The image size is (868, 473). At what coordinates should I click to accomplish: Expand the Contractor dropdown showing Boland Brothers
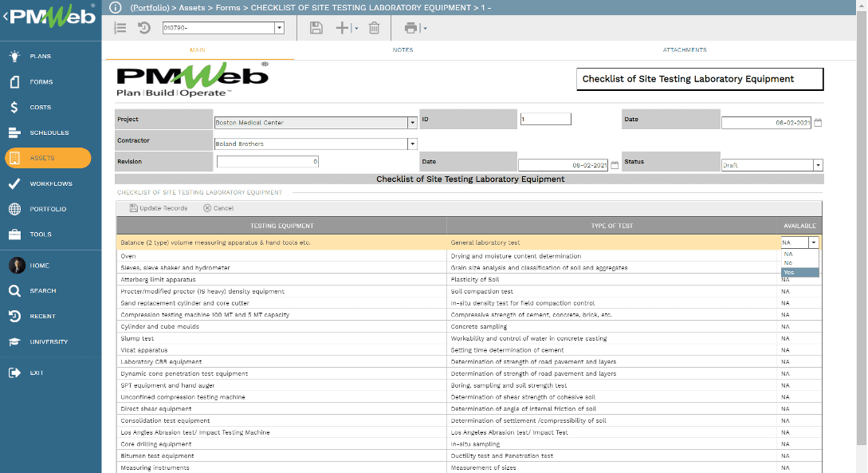[x=412, y=144]
